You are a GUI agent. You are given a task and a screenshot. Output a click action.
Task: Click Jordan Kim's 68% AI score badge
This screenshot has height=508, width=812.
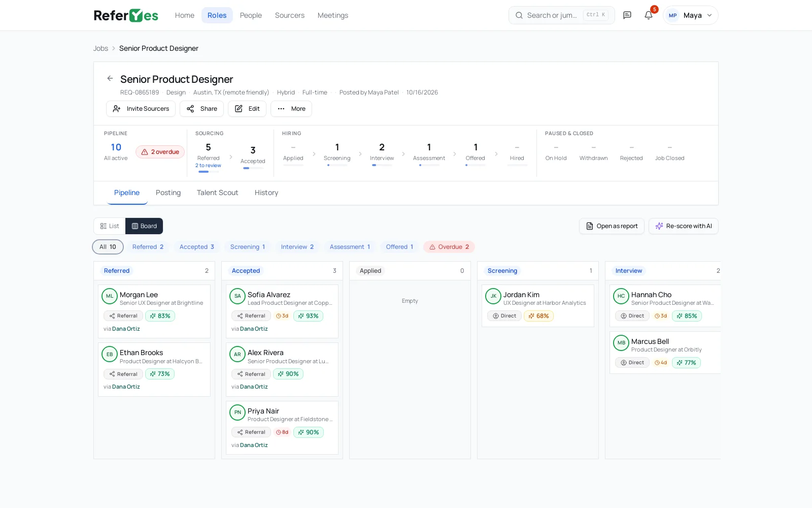[538, 316]
